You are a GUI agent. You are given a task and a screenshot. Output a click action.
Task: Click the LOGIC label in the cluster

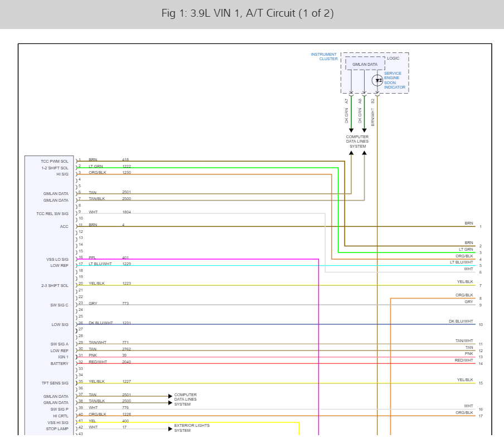tap(393, 58)
